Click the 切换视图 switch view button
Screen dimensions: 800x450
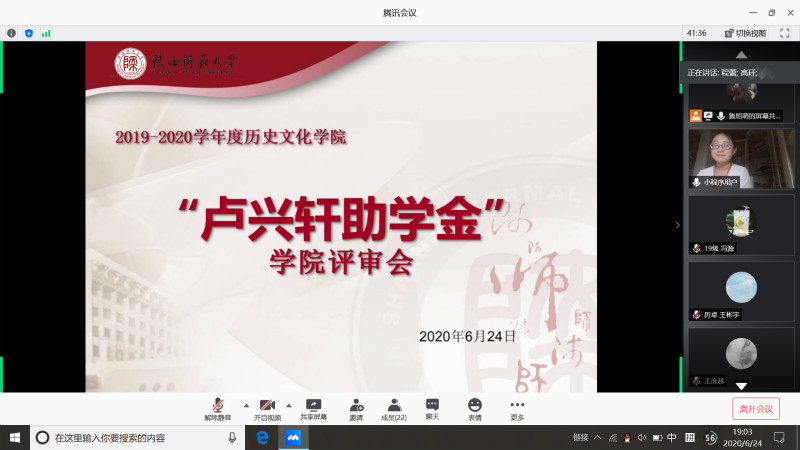[744, 33]
